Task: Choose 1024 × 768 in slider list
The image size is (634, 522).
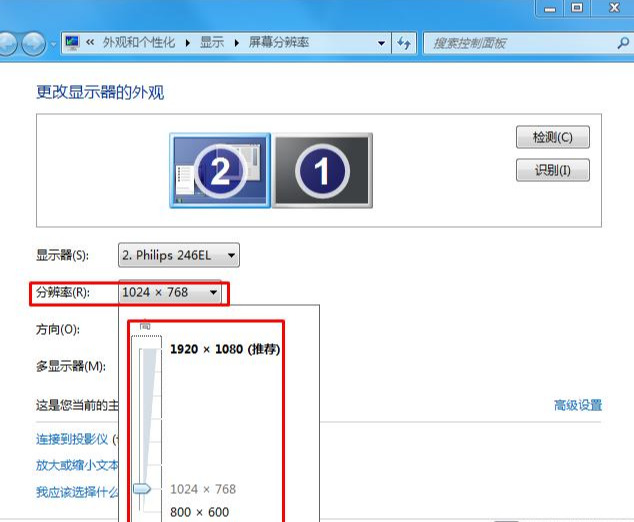Action: 203,489
